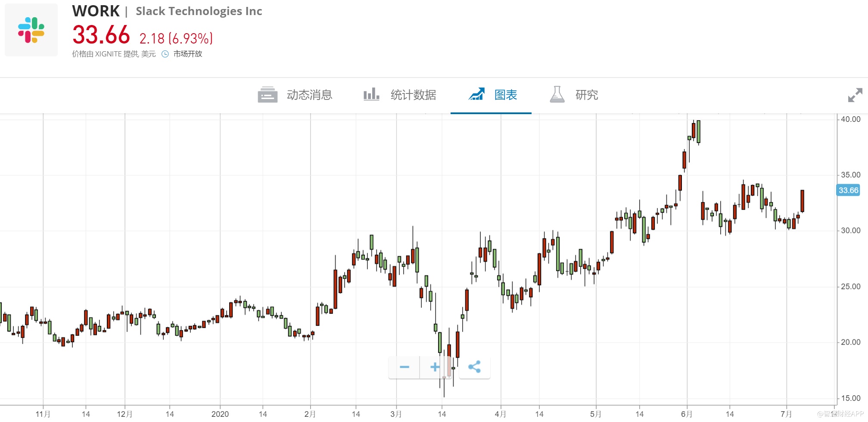868x422 pixels.
Task: Select the 图表 chart tab
Action: tap(505, 95)
